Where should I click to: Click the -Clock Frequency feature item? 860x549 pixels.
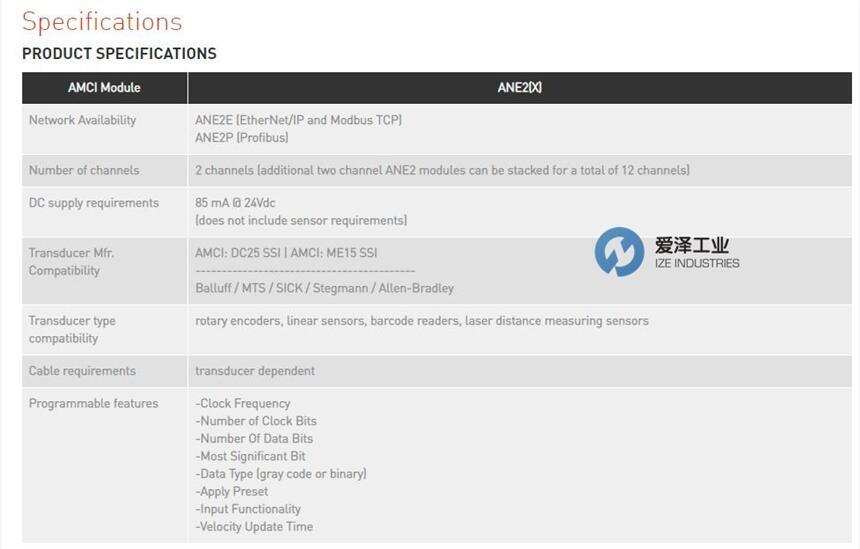coord(242,404)
